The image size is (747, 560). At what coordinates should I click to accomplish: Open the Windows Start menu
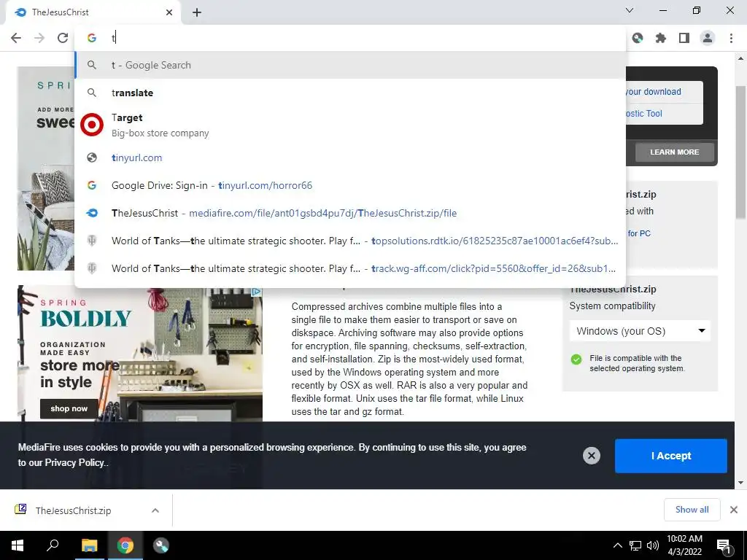pos(18,545)
